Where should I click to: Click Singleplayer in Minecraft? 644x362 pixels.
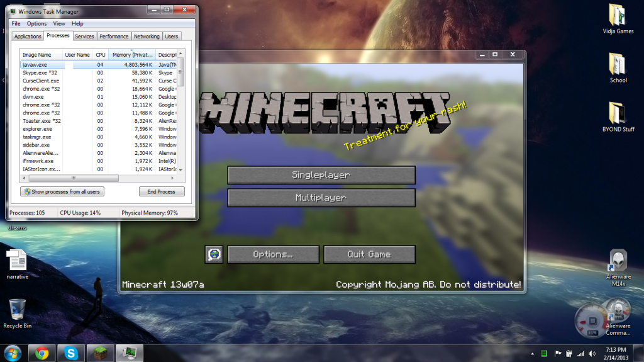click(321, 175)
